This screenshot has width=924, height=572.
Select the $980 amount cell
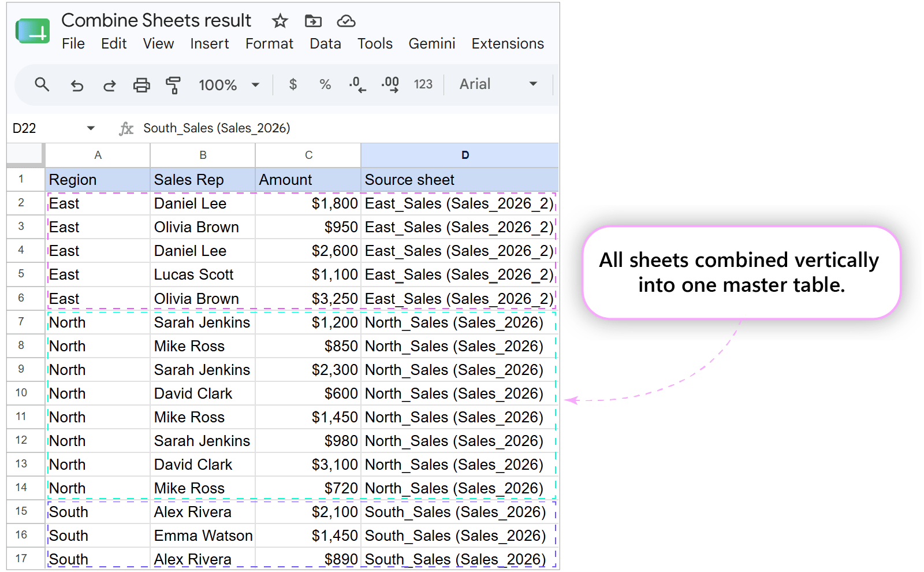(308, 441)
